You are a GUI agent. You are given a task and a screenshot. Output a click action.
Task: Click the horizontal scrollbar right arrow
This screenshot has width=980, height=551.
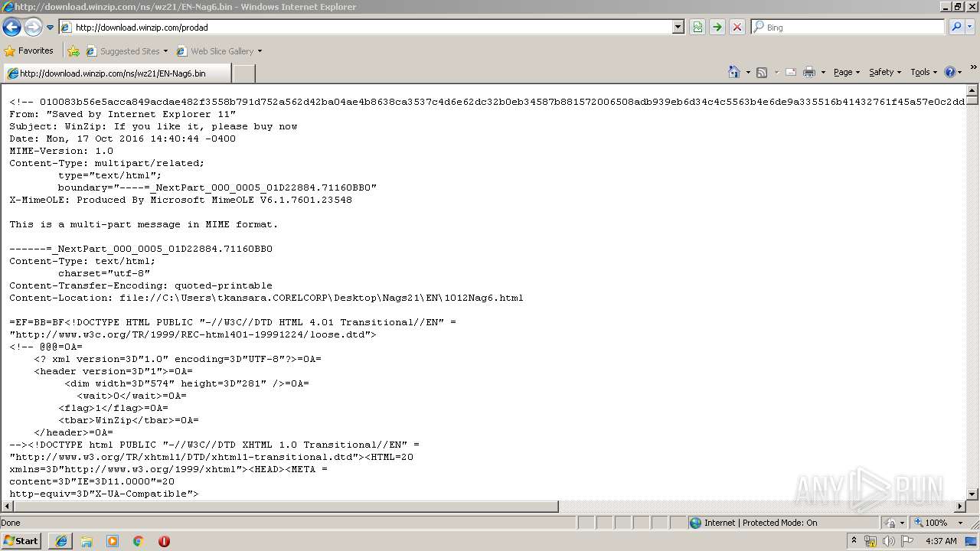(960, 507)
